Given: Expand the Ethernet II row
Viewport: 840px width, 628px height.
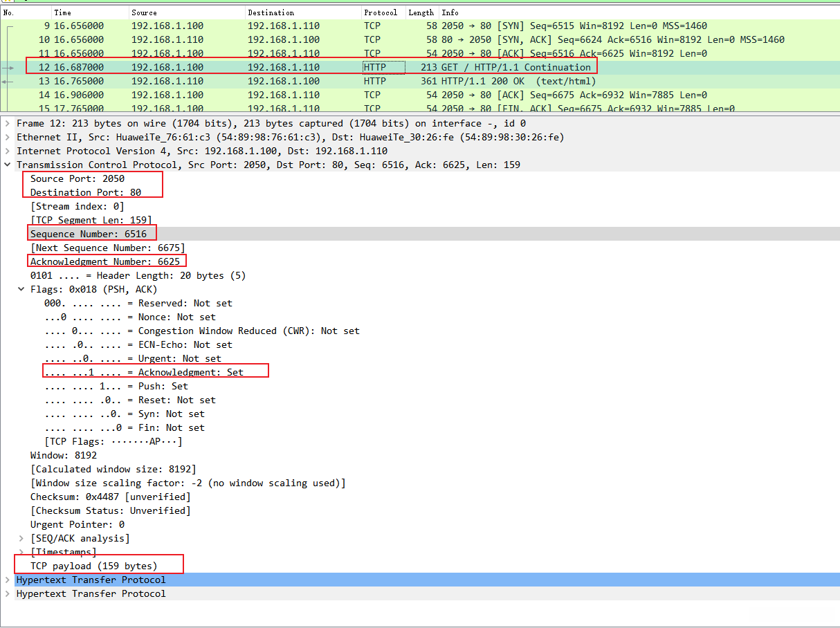Looking at the screenshot, I should (7, 137).
